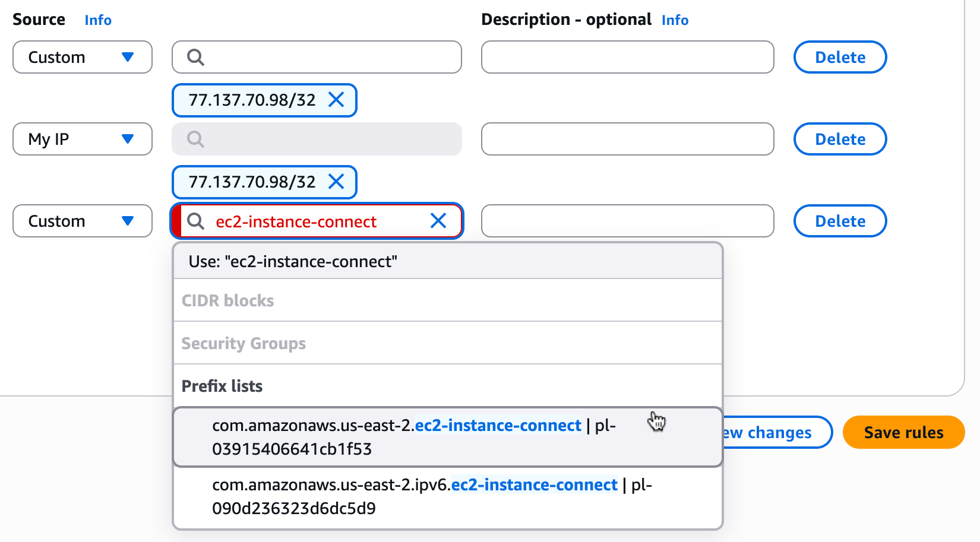The image size is (980, 542).
Task: Click the magnifier icon in ec2-instance-connect field
Action: [195, 221]
